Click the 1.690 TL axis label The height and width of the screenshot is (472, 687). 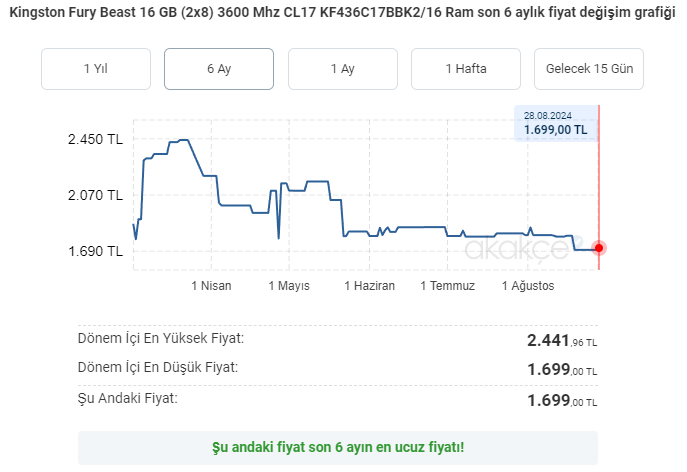95,251
